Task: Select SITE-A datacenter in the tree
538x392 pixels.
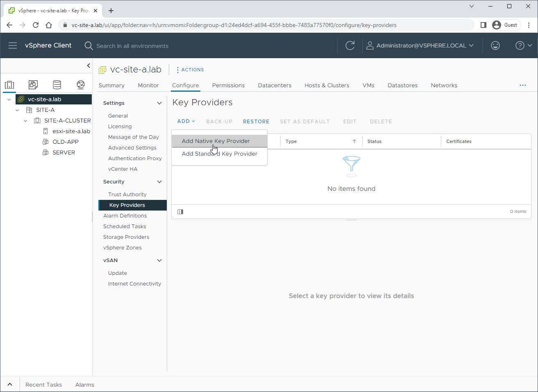Action: point(45,110)
